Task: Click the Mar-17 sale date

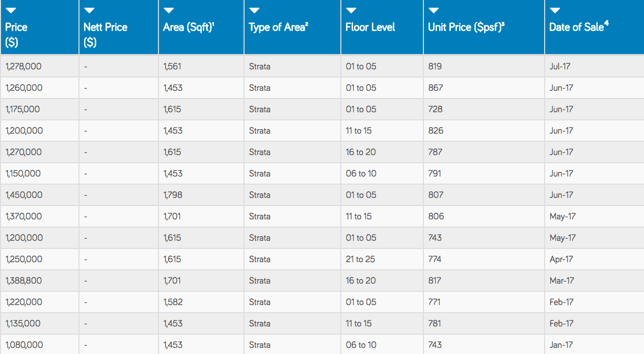Action: pos(562,281)
